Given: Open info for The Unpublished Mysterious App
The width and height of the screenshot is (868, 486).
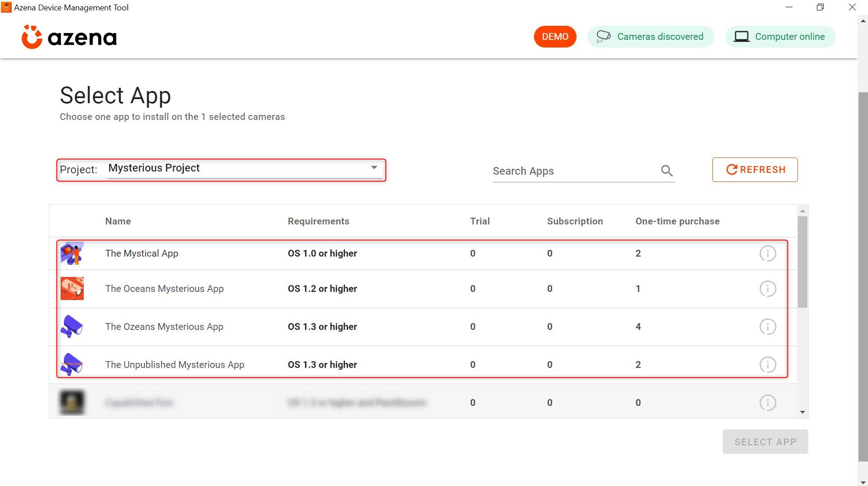Looking at the screenshot, I should [x=768, y=365].
